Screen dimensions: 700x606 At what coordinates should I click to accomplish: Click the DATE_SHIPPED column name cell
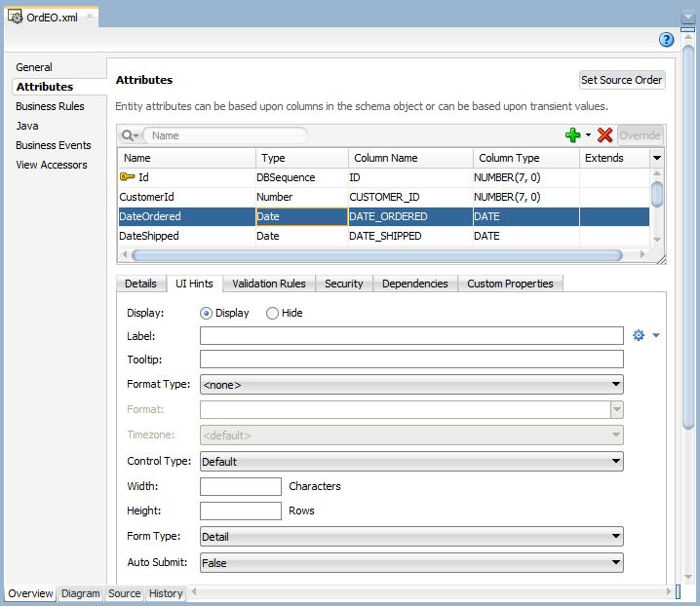tap(410, 236)
